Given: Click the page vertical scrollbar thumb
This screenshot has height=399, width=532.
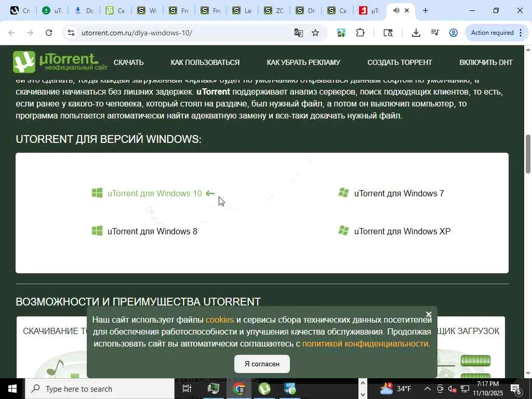Looking at the screenshot, I should point(528,154).
